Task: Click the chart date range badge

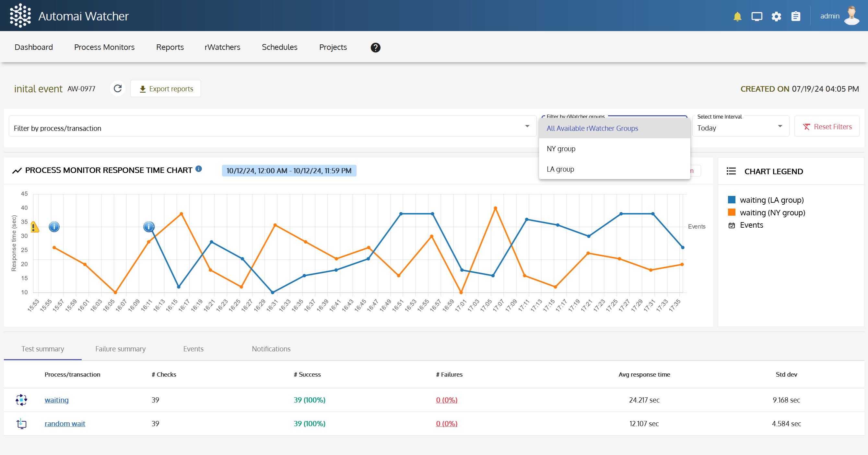Action: [x=289, y=171]
